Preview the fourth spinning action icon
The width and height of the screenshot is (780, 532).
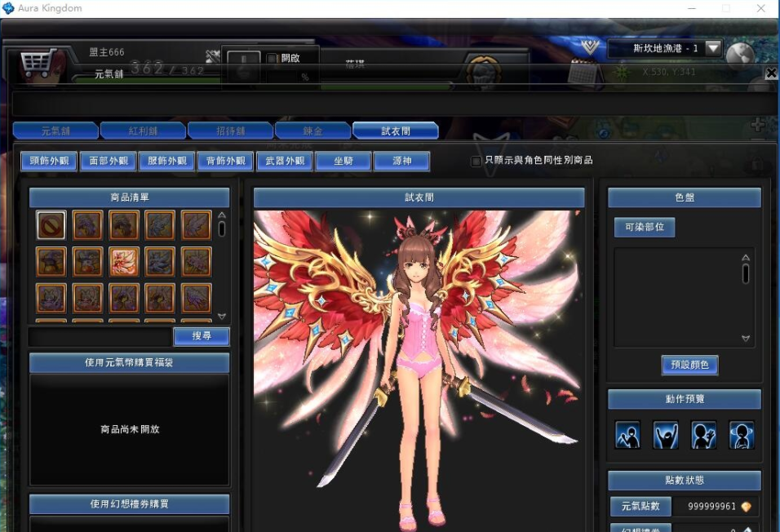point(741,435)
